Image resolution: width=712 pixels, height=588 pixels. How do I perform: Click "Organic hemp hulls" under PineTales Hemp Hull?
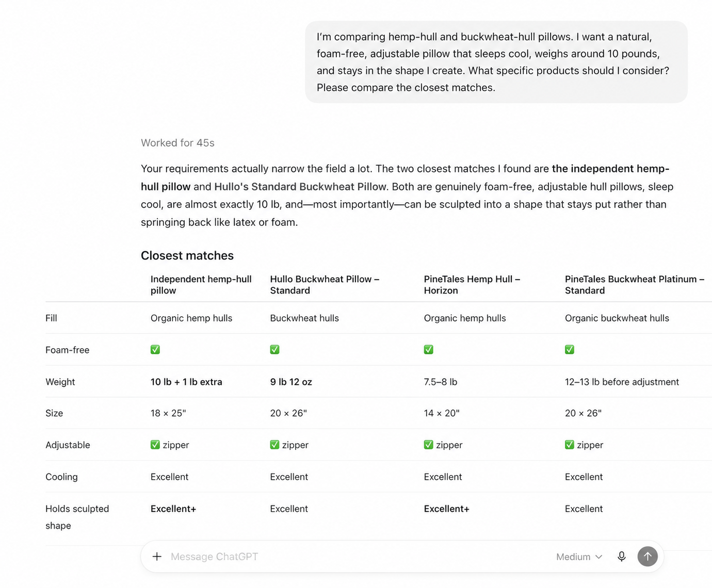coord(465,318)
